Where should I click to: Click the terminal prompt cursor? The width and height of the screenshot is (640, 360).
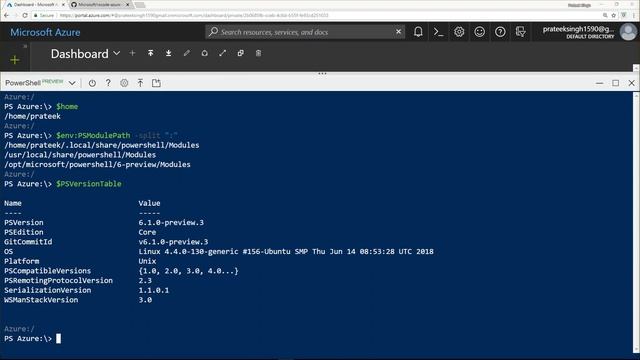[58, 338]
